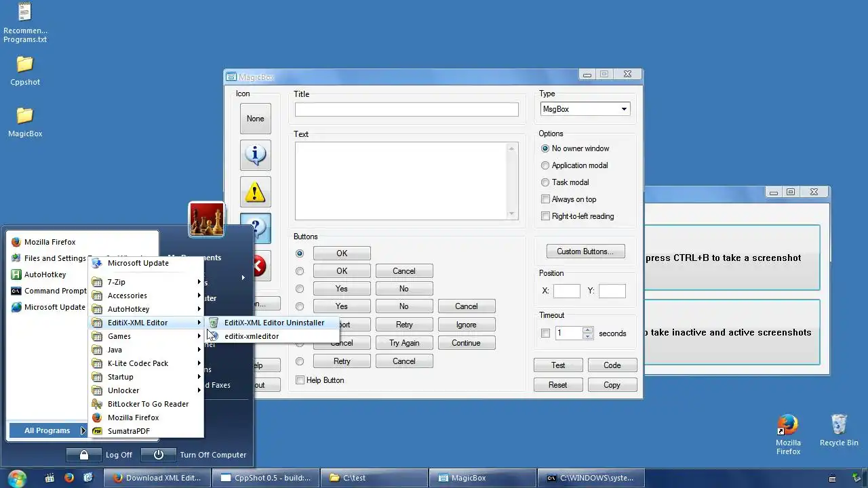This screenshot has height=488, width=868.
Task: Click the Code button
Action: click(612, 365)
